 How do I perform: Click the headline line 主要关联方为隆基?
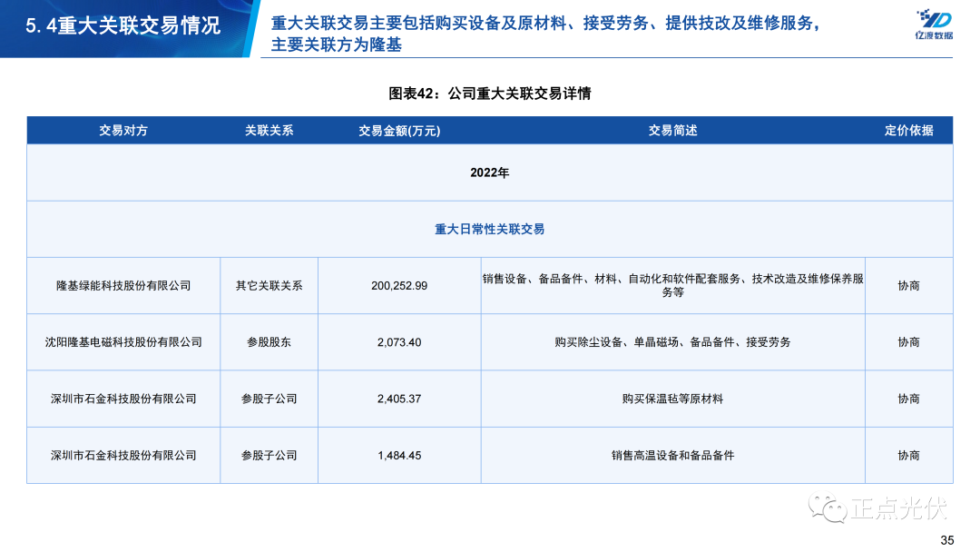337,44
